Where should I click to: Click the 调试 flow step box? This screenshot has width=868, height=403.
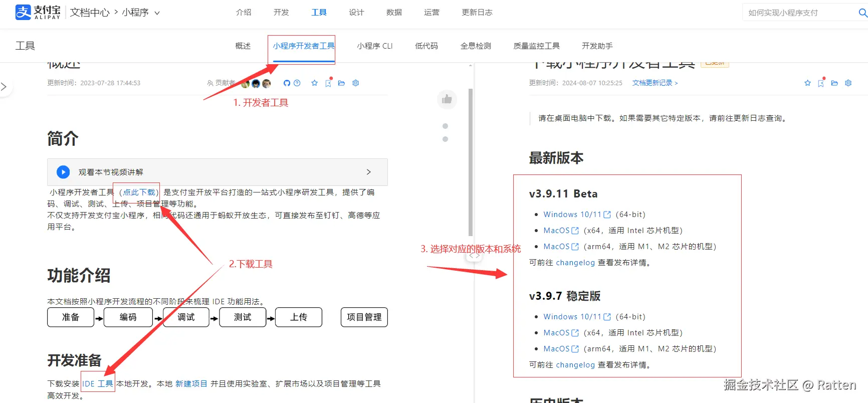pyautogui.click(x=186, y=317)
